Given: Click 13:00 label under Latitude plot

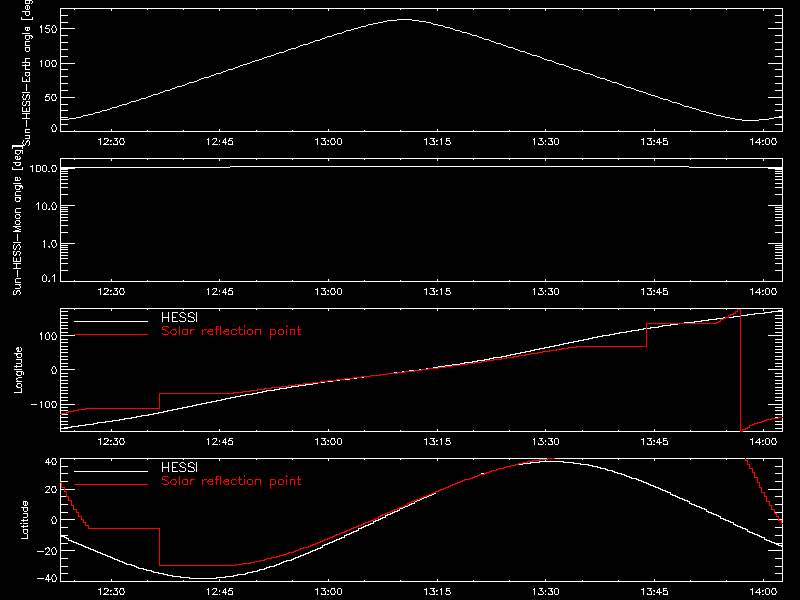Looking at the screenshot, I should coord(329,591).
